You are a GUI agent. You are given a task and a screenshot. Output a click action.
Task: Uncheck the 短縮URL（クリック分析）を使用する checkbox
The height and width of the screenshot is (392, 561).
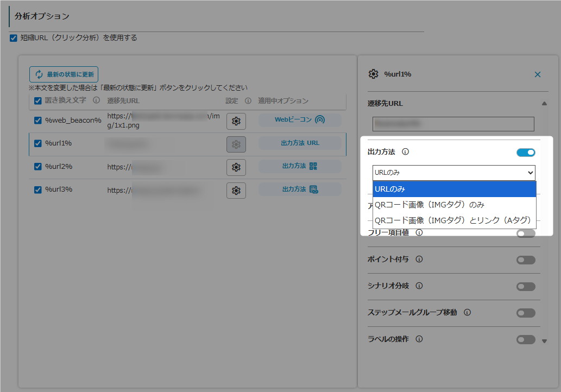[14, 38]
